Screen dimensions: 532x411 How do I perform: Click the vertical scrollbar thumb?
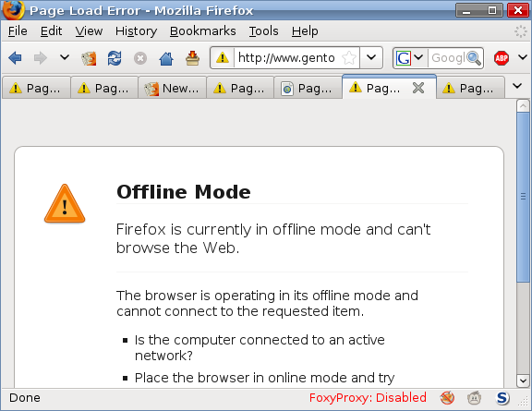pos(523,197)
